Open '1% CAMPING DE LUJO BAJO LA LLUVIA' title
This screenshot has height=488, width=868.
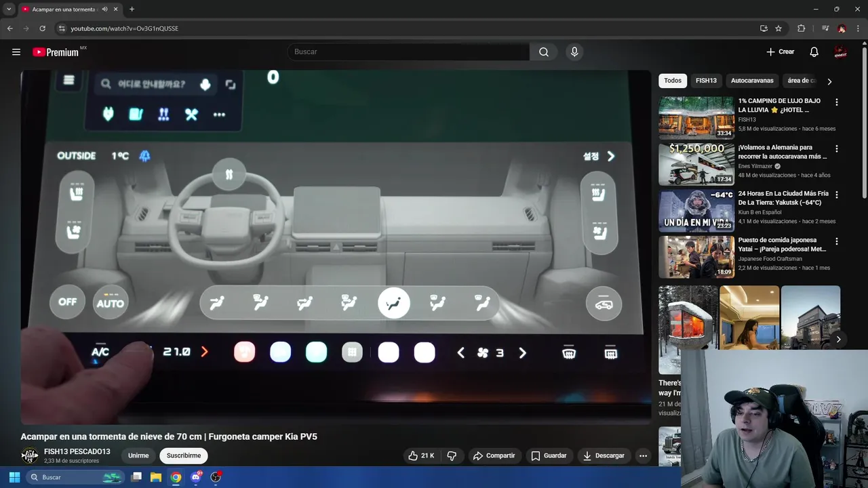coord(779,105)
